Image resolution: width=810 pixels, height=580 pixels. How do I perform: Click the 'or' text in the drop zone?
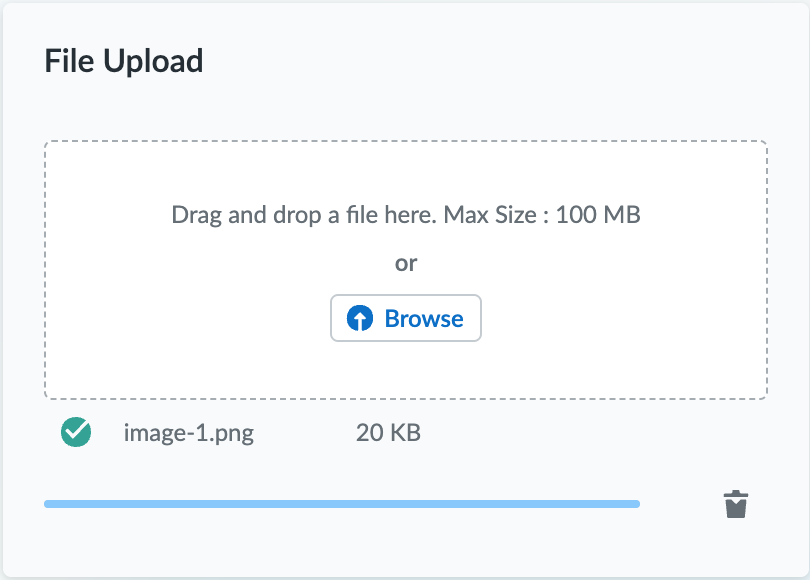pyautogui.click(x=405, y=263)
